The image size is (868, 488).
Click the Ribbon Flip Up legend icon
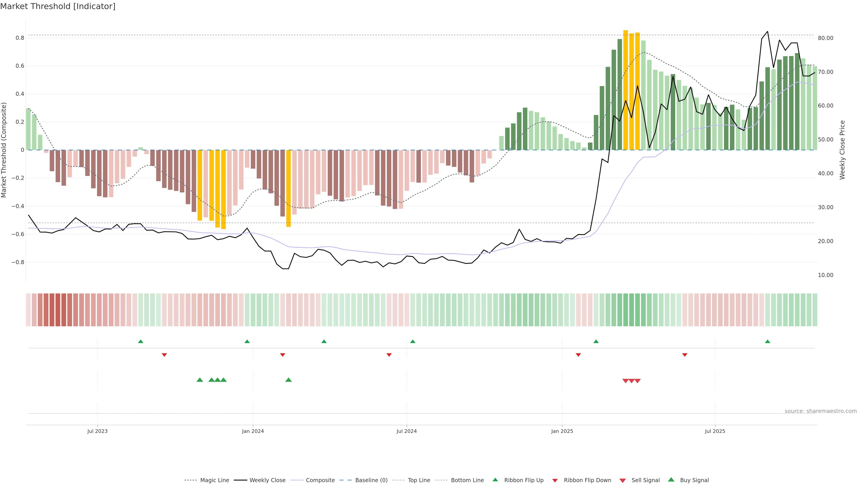(x=495, y=480)
